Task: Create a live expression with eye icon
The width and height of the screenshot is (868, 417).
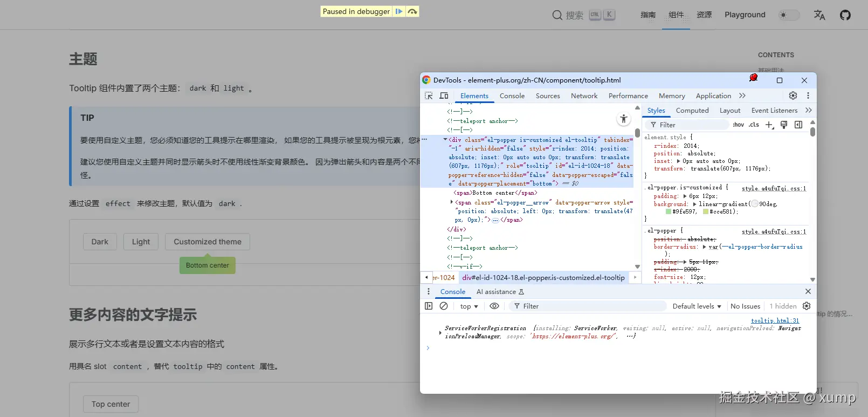Action: coord(494,306)
